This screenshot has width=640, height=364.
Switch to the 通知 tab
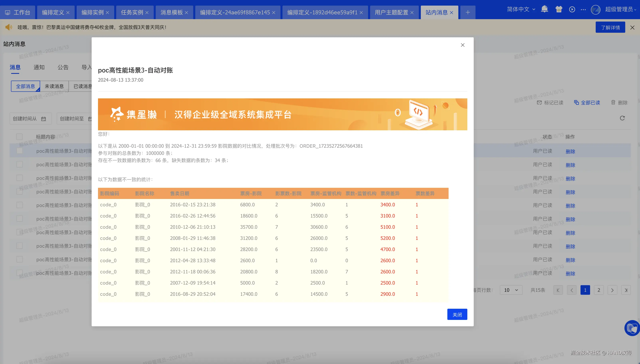pyautogui.click(x=39, y=67)
